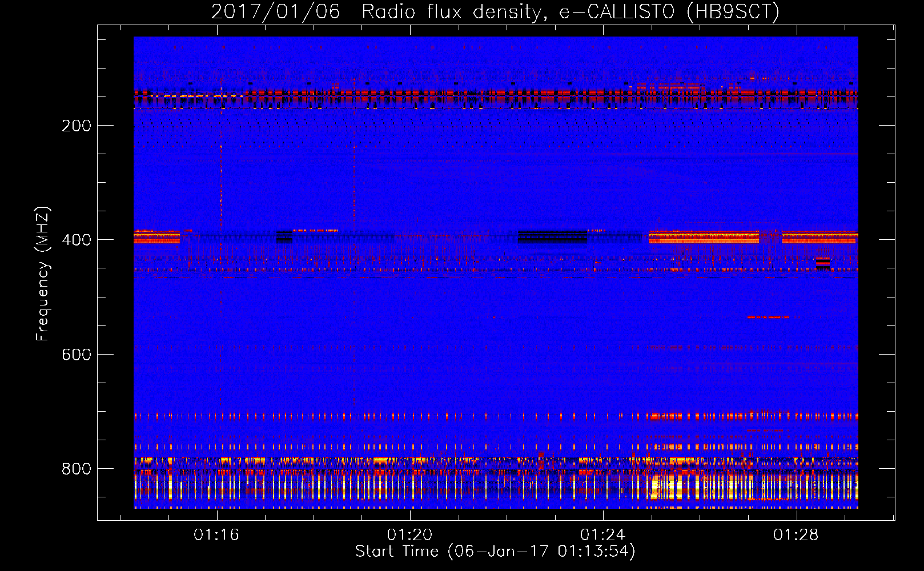This screenshot has width=924, height=571.
Task: Click the 01:20 time tick label
Action: pyautogui.click(x=409, y=535)
